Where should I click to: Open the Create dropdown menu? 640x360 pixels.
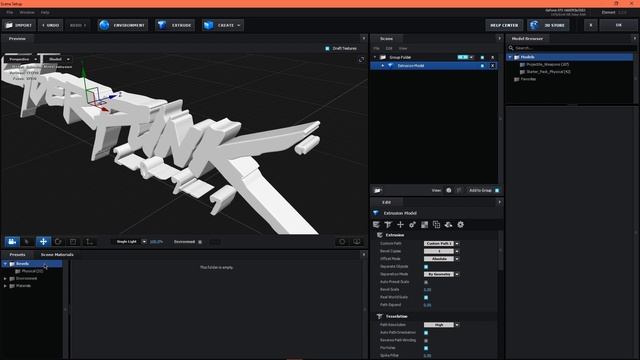(223, 25)
